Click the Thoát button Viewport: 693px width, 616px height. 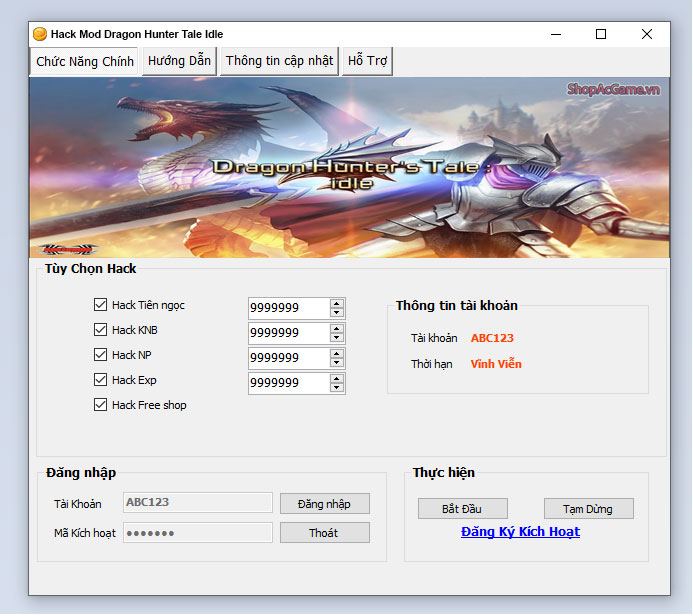[325, 533]
